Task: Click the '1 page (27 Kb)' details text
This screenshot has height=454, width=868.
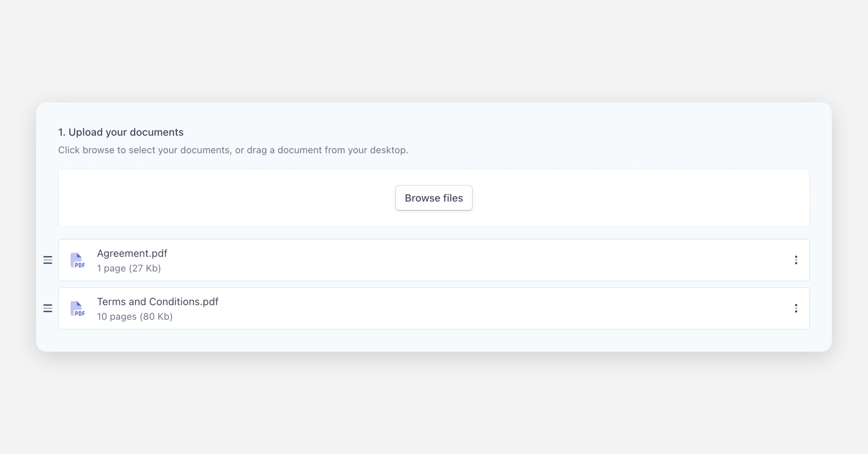Action: [x=129, y=268]
